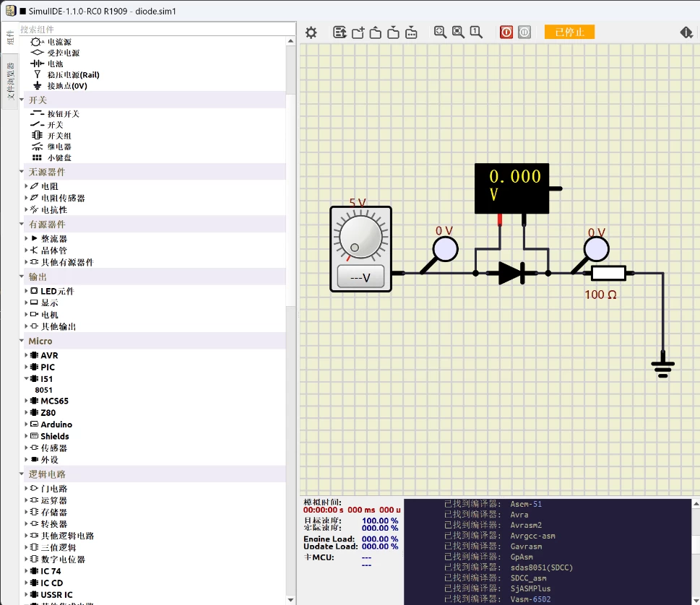Click the zoom to fit magnifier icon
Viewport: 700px width, 605px height.
click(440, 32)
